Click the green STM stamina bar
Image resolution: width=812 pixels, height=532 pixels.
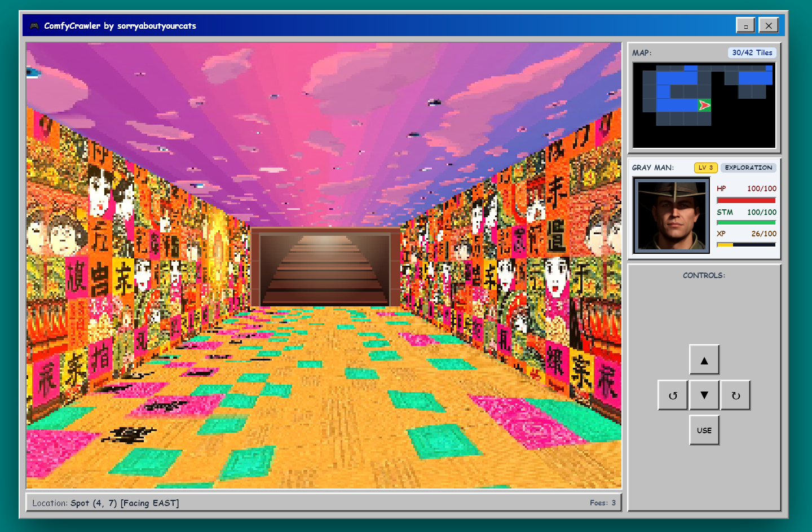[746, 222]
